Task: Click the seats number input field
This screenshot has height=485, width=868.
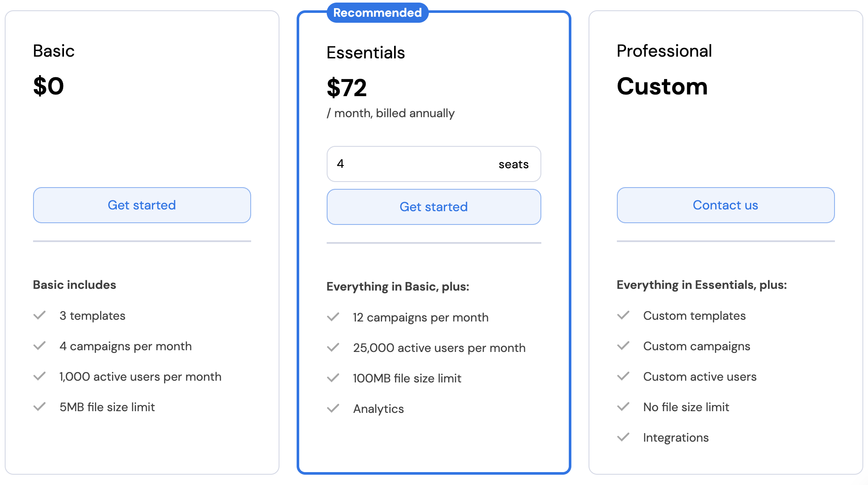Action: 434,164
